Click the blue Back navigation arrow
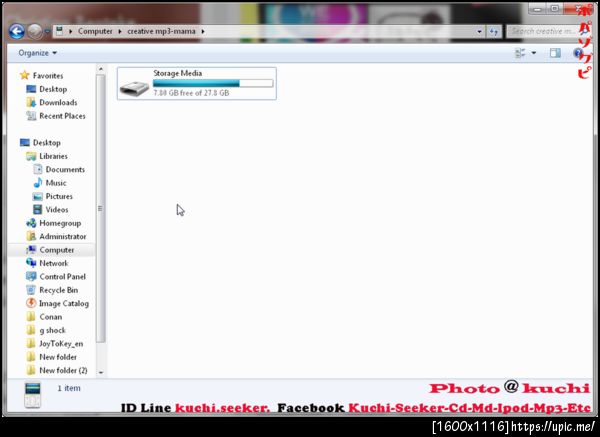Image resolution: width=600 pixels, height=437 pixels. coord(17,31)
